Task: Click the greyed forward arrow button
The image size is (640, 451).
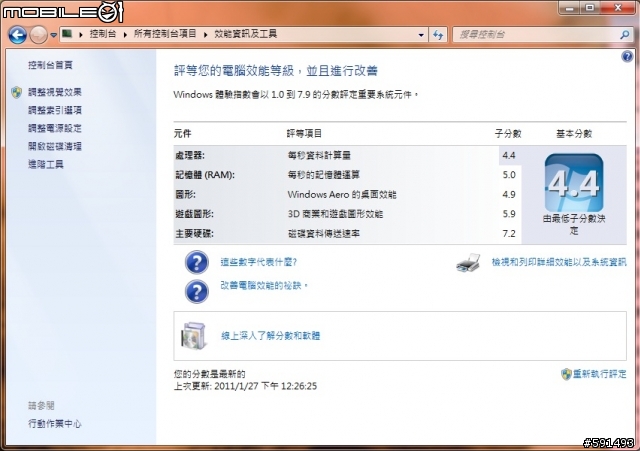Action: click(39, 35)
